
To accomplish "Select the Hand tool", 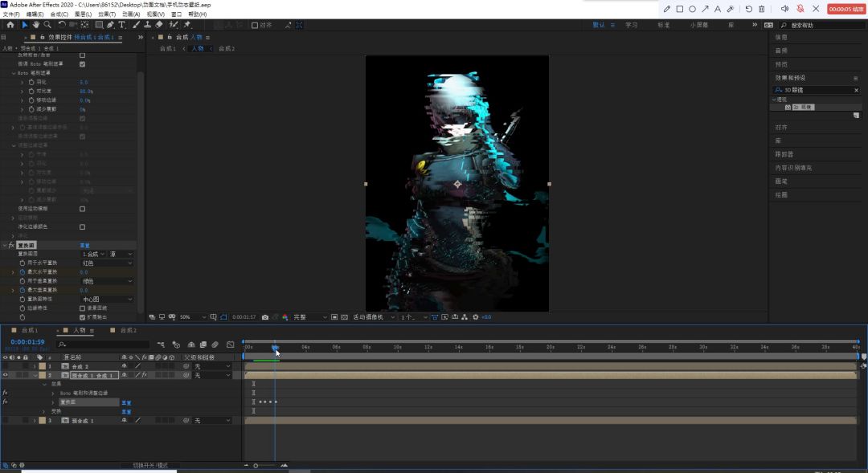I will (x=36, y=25).
